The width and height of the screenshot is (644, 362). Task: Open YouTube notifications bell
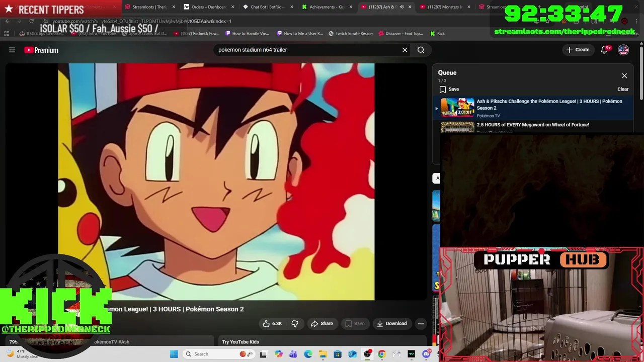605,50
